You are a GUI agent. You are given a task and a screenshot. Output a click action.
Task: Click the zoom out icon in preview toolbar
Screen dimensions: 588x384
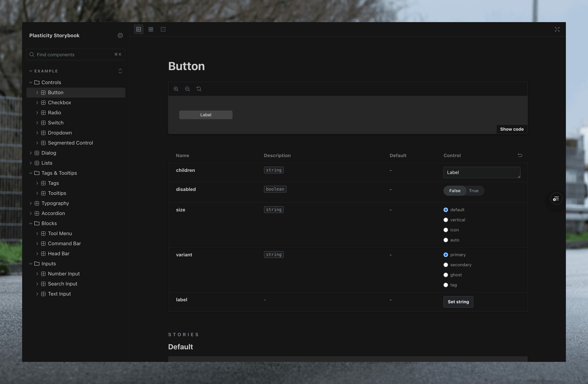188,89
